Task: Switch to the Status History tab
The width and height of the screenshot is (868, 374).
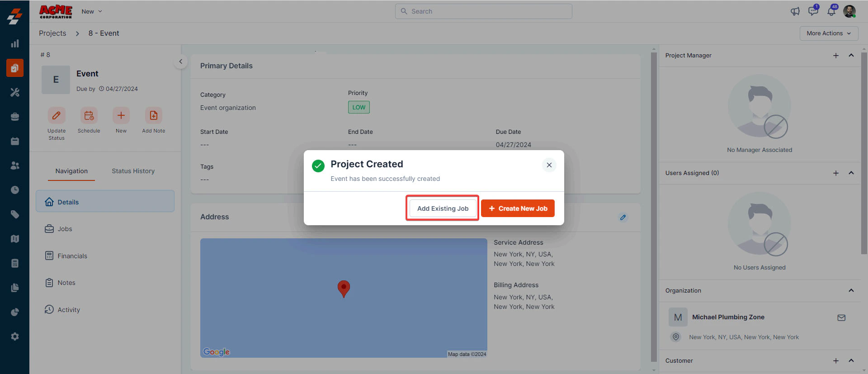Action: pyautogui.click(x=133, y=171)
